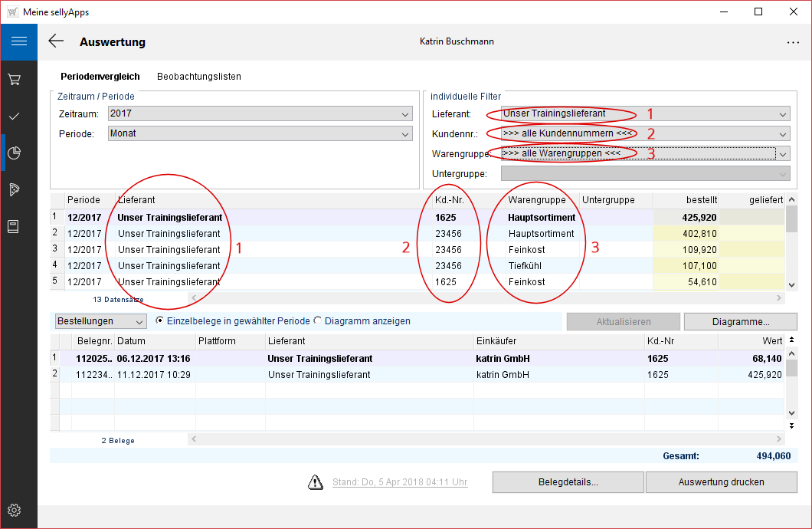
Task: Click the checkmark sidebar icon
Action: pyautogui.click(x=14, y=117)
